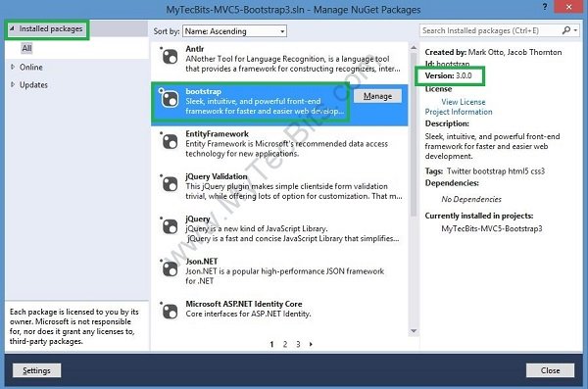Viewport: 588px width, 389px height.
Task: Click the scroll down arrow of package list
Action: point(414,331)
